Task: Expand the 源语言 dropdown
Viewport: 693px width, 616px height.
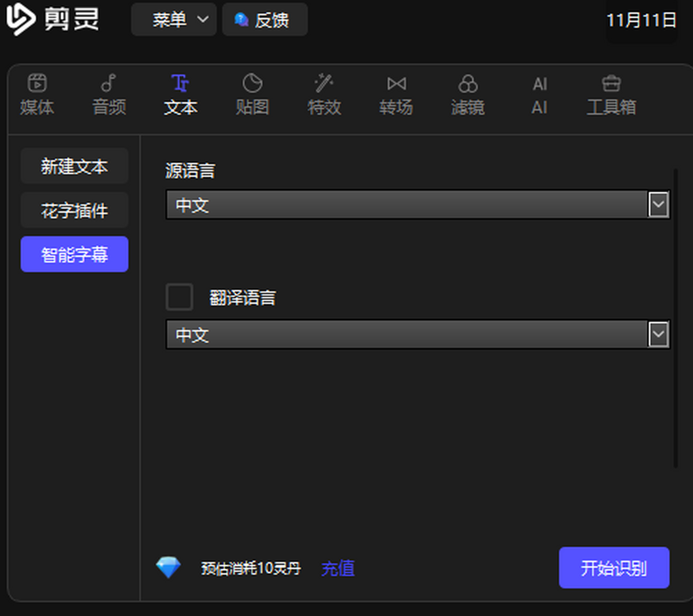Action: [x=658, y=205]
